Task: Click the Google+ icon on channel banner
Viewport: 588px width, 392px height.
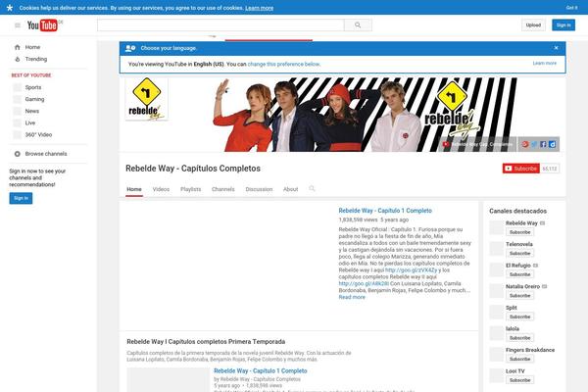Action: tap(525, 144)
